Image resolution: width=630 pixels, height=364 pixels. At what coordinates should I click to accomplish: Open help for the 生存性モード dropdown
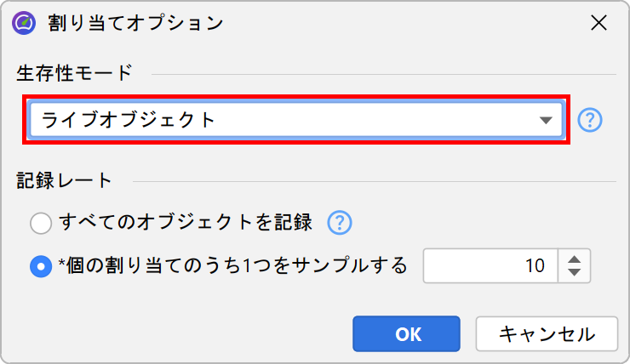click(589, 121)
